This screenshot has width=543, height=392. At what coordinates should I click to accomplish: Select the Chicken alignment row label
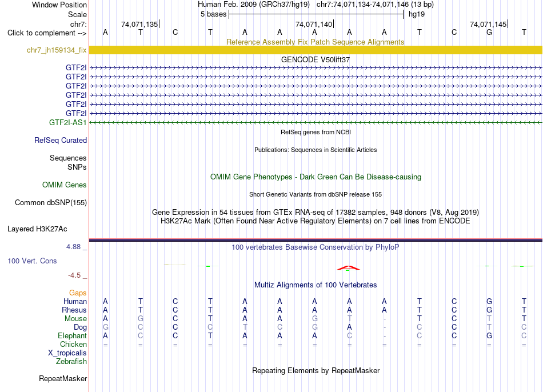point(73,344)
